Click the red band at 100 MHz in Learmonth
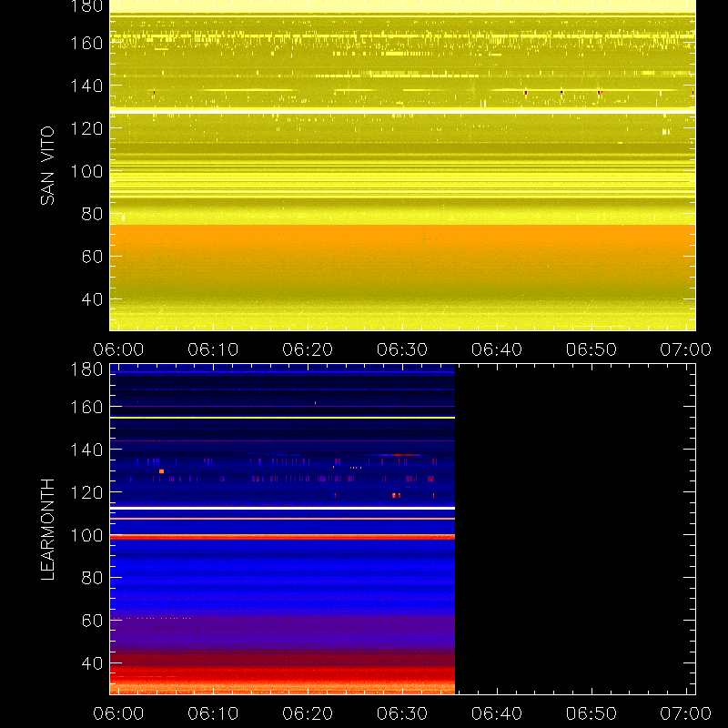728x728 pixels. pos(282,537)
